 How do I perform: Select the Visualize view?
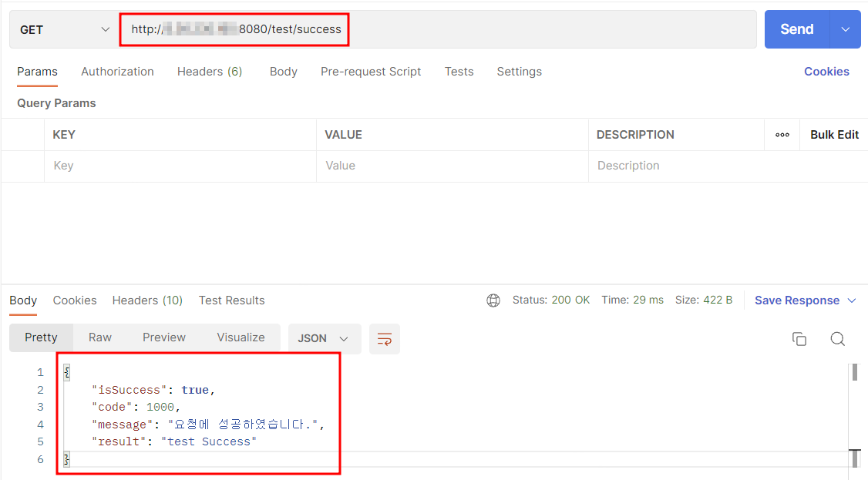pyautogui.click(x=241, y=337)
